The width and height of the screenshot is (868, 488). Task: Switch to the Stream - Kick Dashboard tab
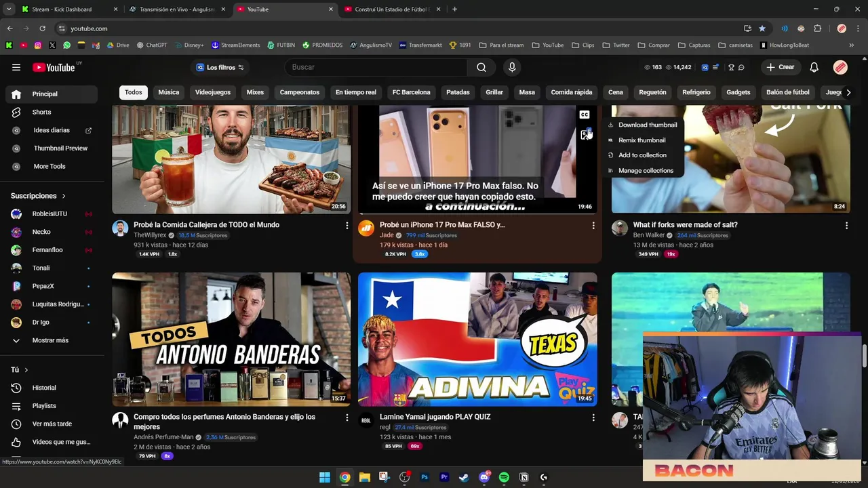tap(68, 9)
